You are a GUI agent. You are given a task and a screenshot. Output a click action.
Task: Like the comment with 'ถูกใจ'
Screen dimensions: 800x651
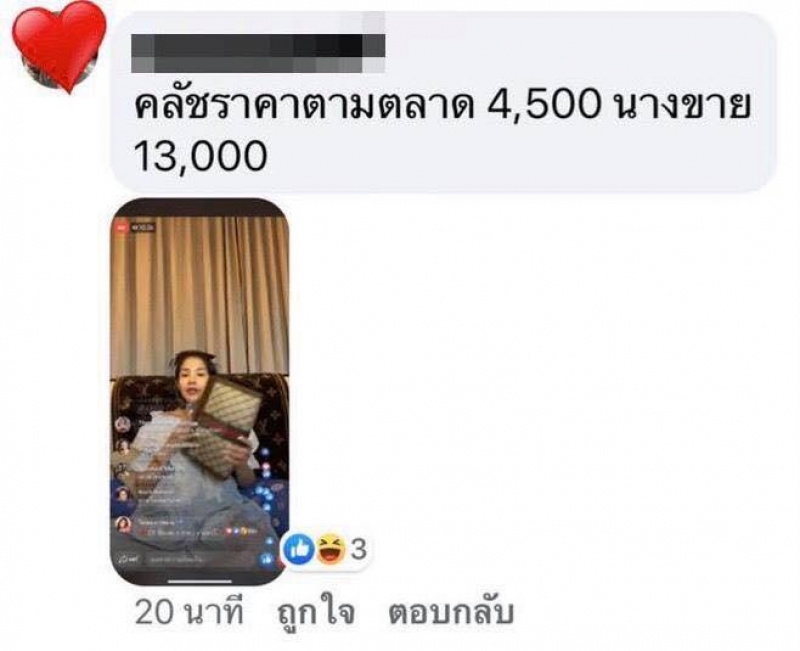(x=316, y=612)
